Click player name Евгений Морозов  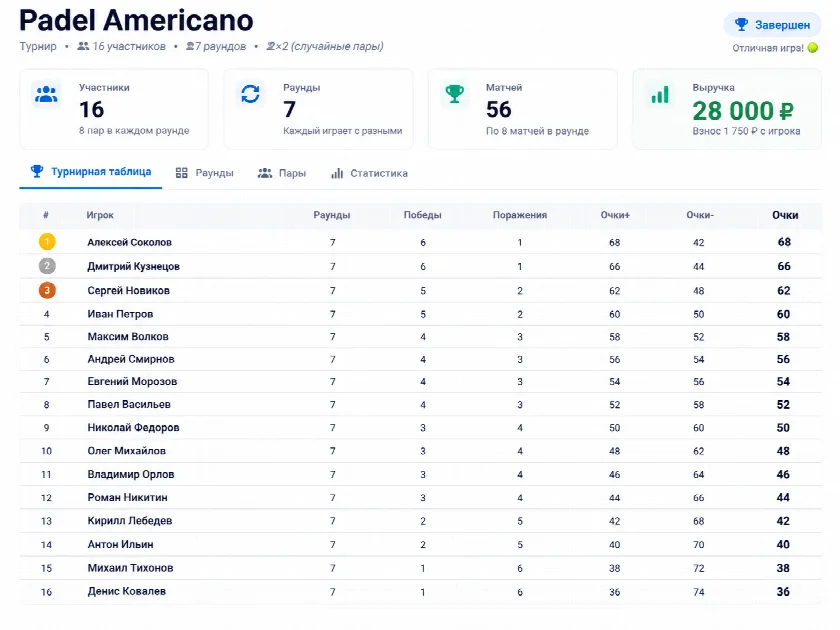(132, 381)
